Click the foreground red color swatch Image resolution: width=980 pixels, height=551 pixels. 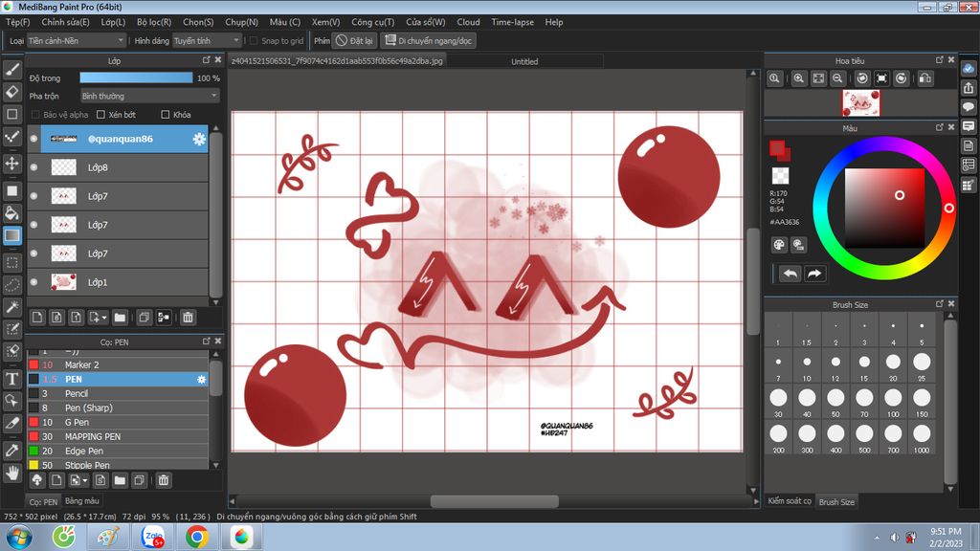click(777, 148)
